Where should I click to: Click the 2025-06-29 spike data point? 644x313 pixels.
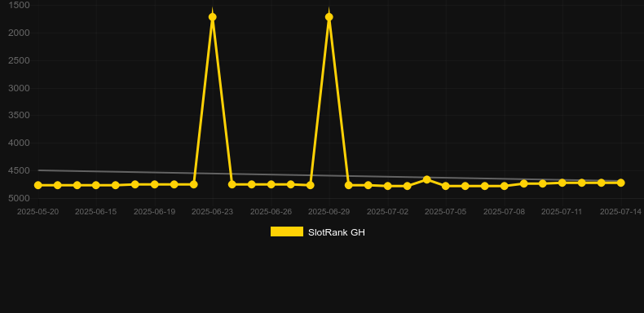point(329,17)
